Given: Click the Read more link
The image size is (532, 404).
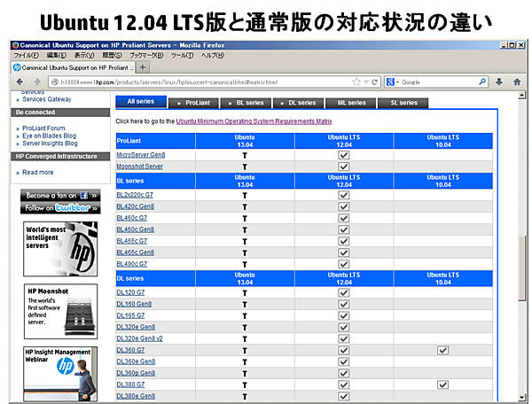Looking at the screenshot, I should (37, 172).
